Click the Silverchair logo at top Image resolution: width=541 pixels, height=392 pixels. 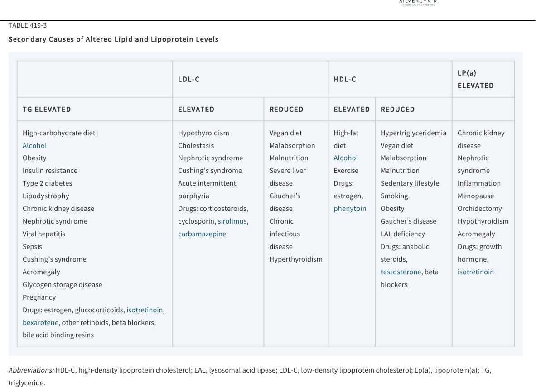418,3
